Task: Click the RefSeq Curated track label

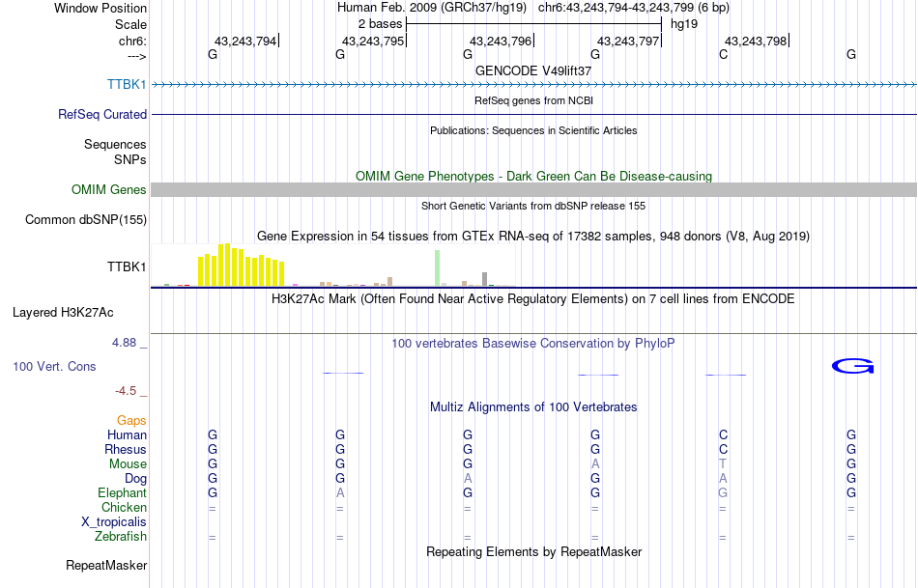Action: [101, 114]
